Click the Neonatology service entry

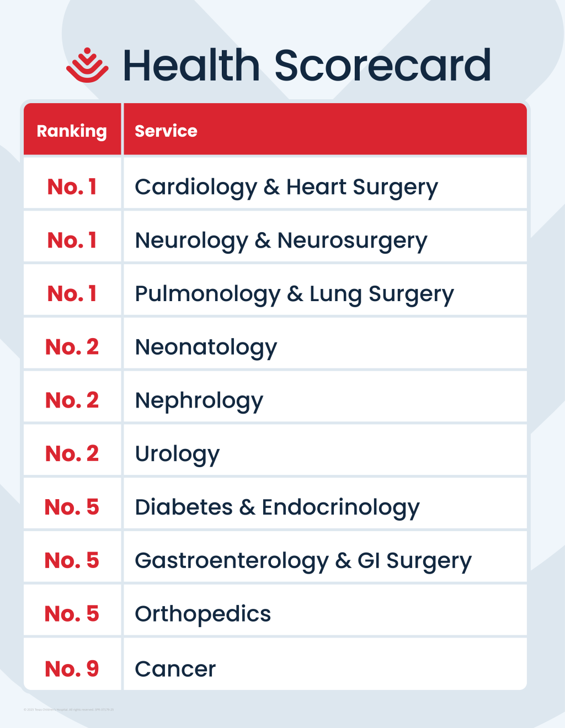pos(206,347)
